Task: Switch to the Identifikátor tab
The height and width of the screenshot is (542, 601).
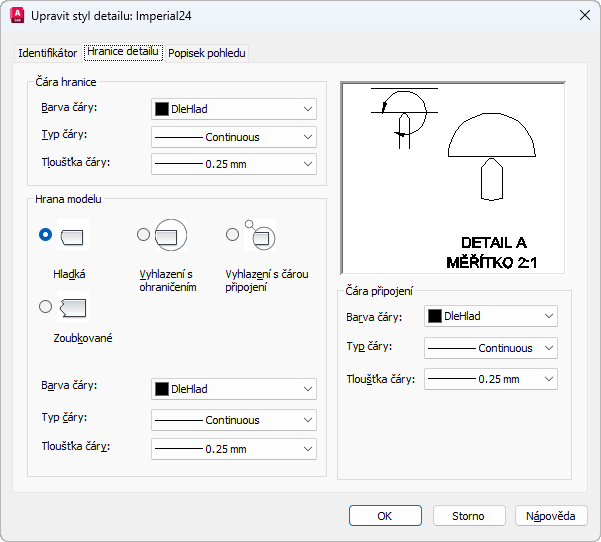Action: tap(48, 53)
